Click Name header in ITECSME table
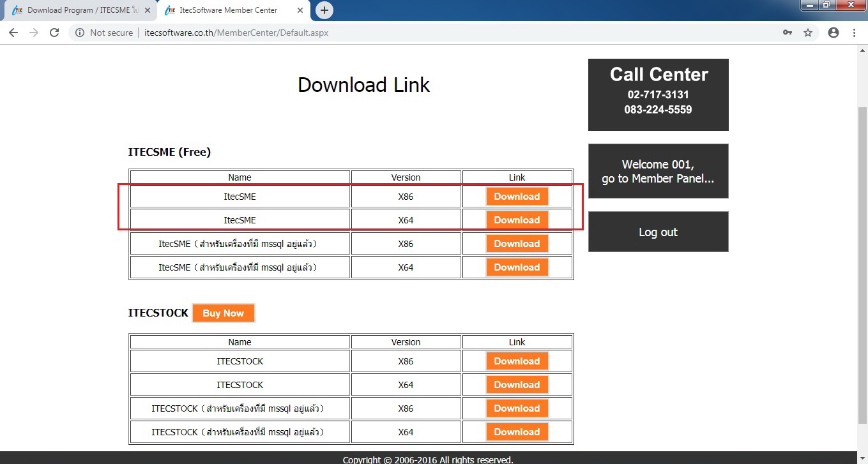 240,177
